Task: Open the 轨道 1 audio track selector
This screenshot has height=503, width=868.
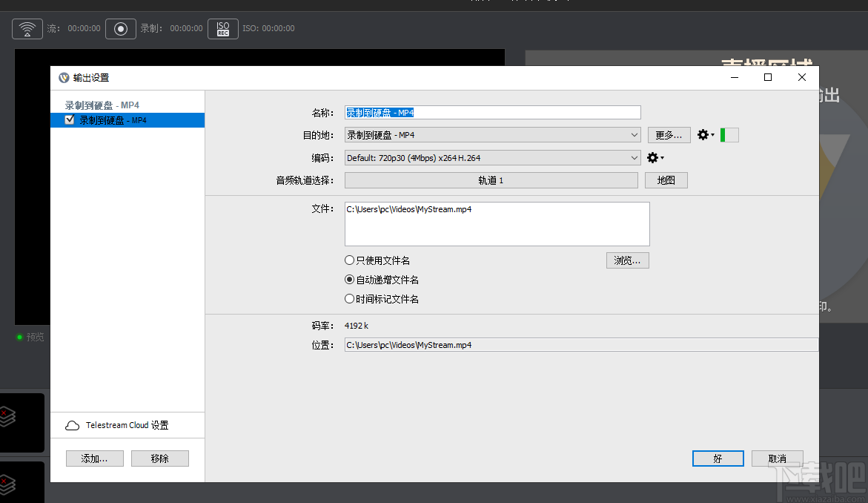Action: pos(491,180)
